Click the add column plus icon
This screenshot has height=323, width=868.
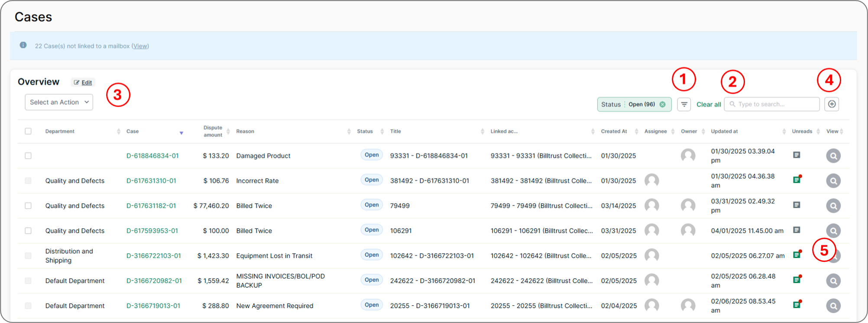832,104
